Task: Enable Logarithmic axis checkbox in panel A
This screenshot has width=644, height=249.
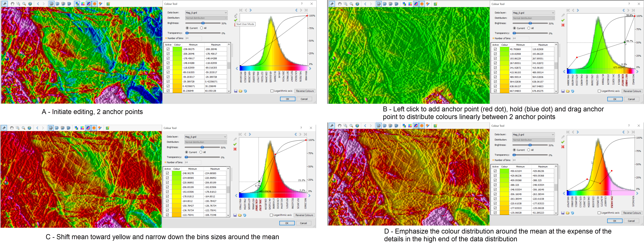Action: coord(272,91)
